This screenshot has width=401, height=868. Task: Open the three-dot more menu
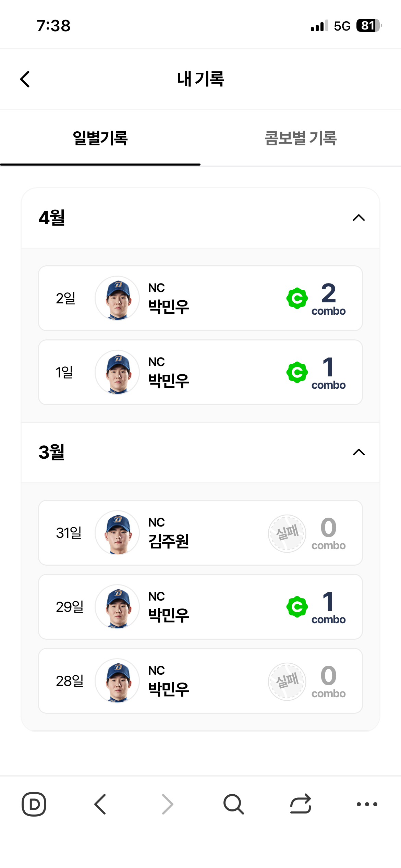367,804
